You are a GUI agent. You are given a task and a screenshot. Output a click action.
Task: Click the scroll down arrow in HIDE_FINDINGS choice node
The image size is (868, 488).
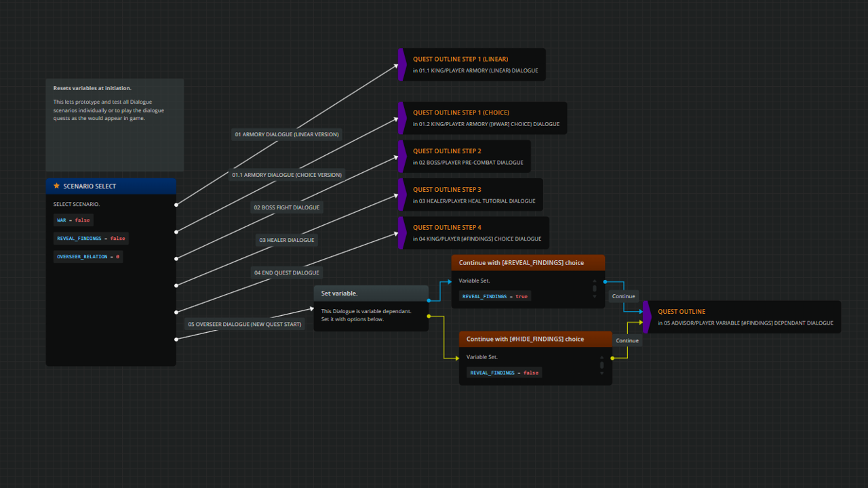(601, 373)
